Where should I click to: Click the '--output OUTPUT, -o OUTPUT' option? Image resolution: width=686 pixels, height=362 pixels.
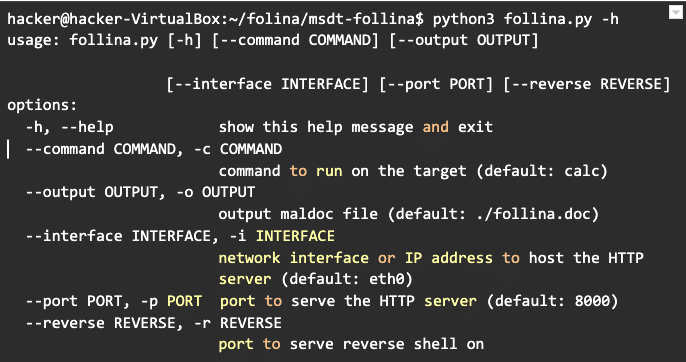(x=140, y=193)
